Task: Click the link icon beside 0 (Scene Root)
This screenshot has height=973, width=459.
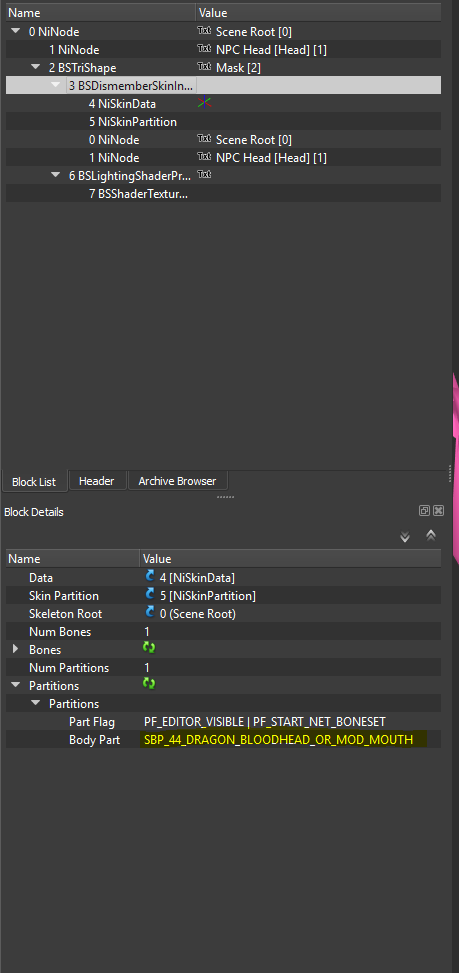Action: coord(149,612)
